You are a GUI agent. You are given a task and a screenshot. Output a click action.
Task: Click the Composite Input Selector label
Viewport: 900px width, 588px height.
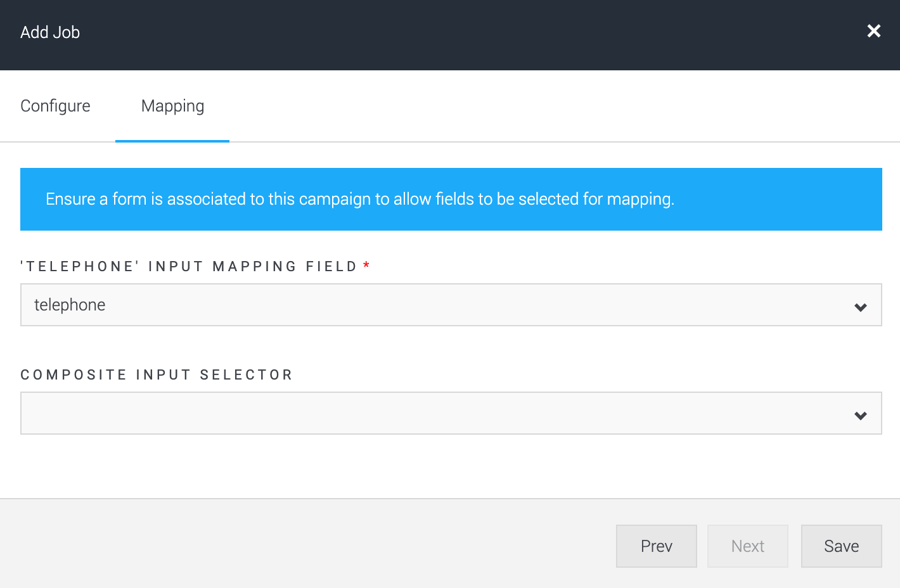157,375
